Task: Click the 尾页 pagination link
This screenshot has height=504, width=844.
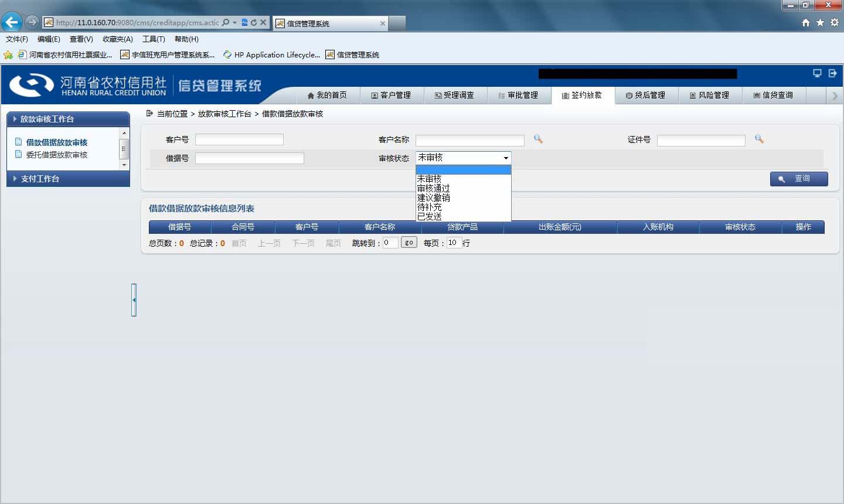Action: 333,243
